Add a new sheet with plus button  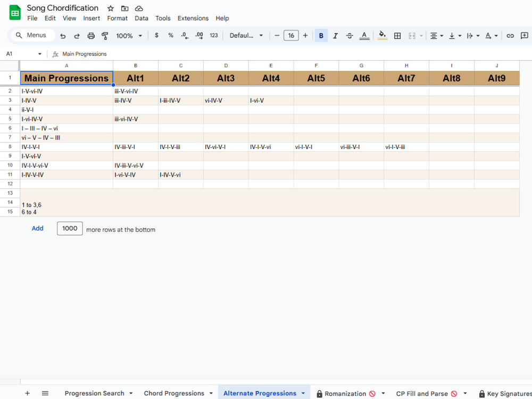[28, 393]
